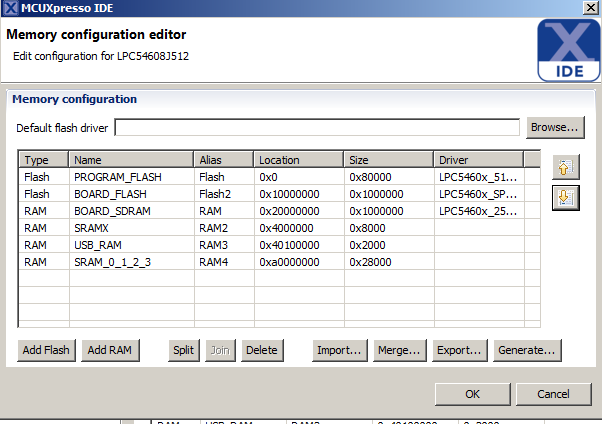Click the RAM4 alias cell
Screen dimensions: 602x424
(224, 262)
